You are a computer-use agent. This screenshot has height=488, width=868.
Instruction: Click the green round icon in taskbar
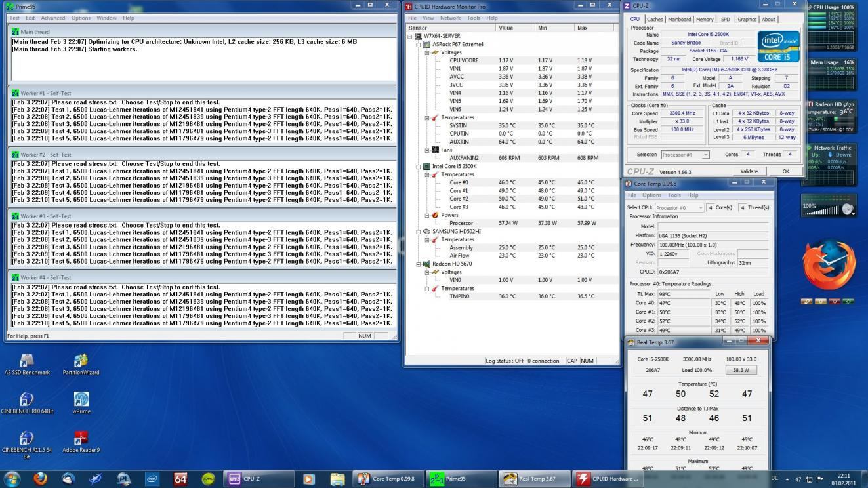click(x=209, y=479)
